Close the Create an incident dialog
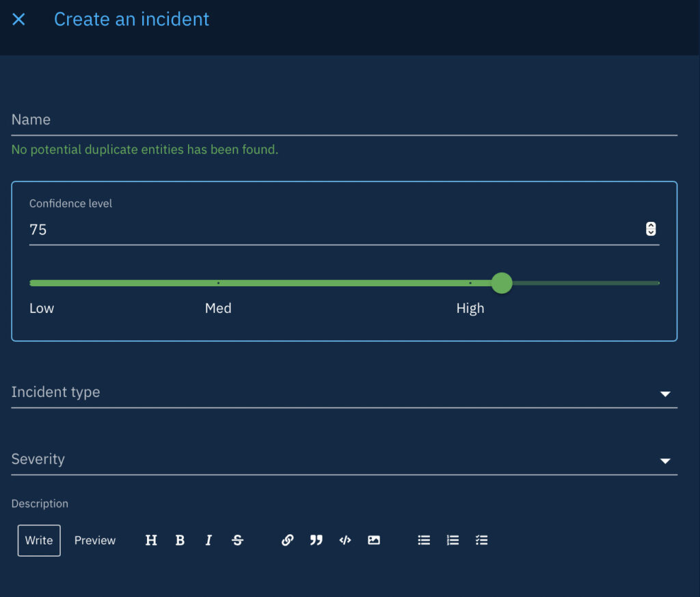Image resolution: width=700 pixels, height=597 pixels. click(19, 20)
